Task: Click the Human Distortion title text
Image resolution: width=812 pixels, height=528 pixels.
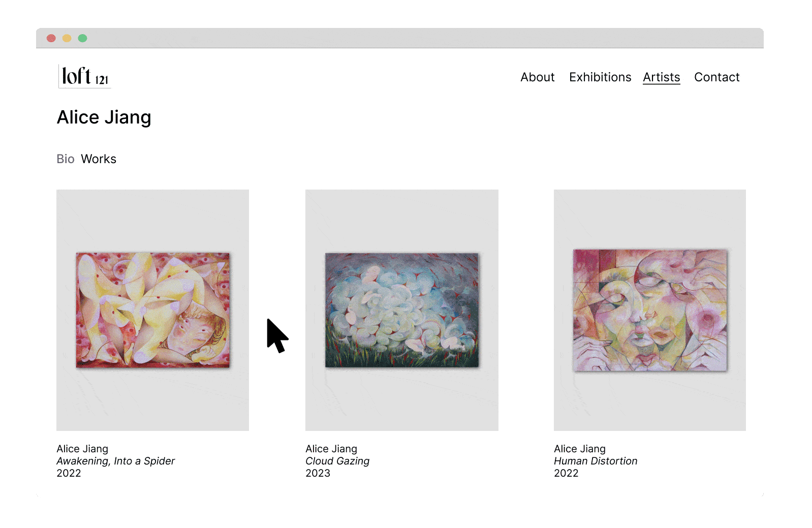Action: [x=596, y=461]
